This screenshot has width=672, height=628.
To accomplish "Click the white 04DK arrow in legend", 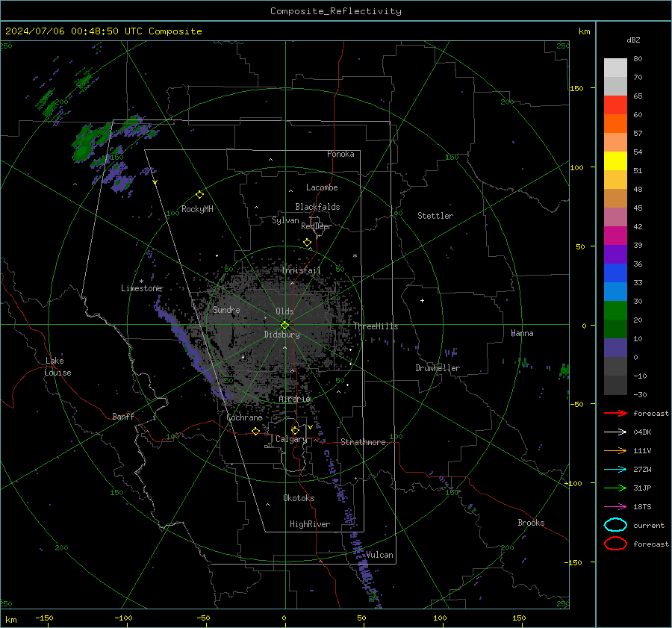I will pyautogui.click(x=615, y=432).
